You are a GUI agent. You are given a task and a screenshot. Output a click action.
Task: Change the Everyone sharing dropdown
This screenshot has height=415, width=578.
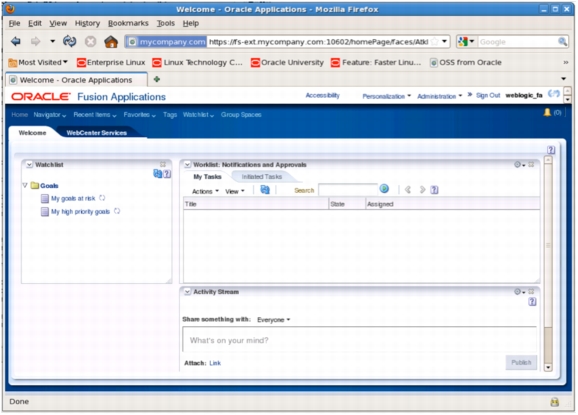coord(274,320)
